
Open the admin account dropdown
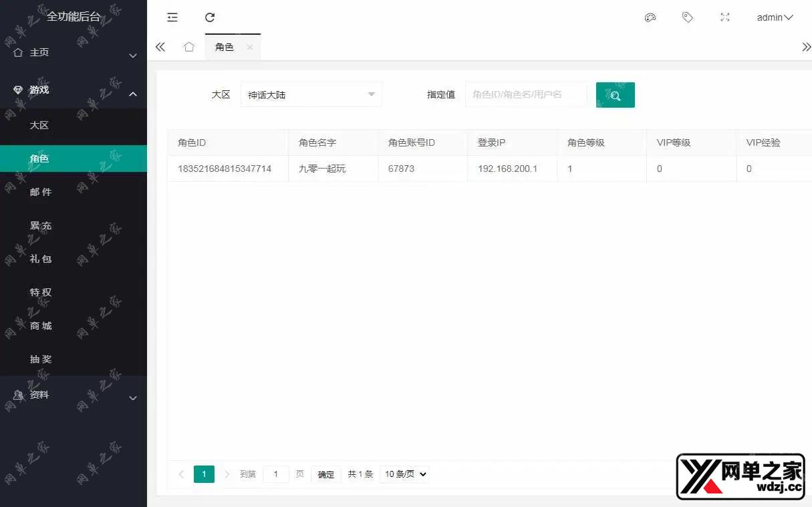[774, 17]
